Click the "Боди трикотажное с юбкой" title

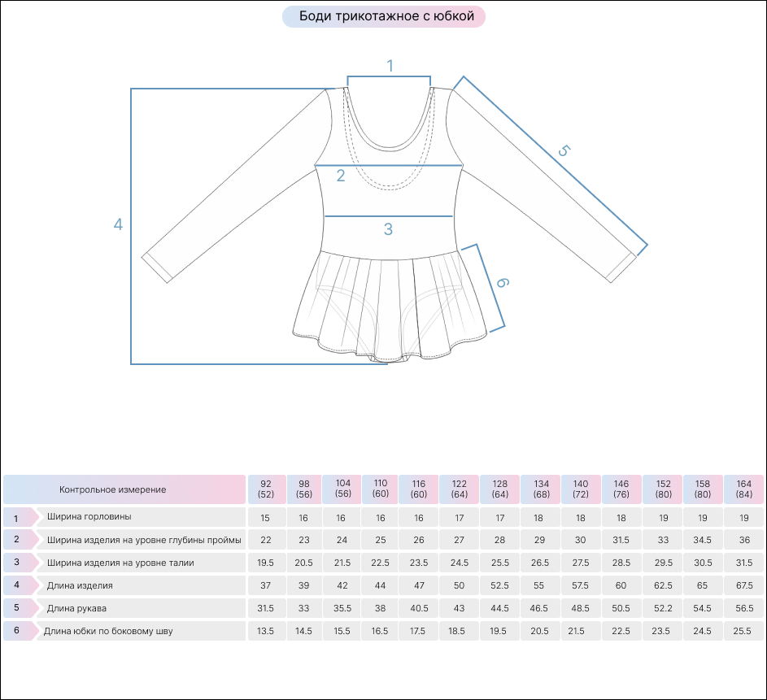pyautogui.click(x=384, y=16)
